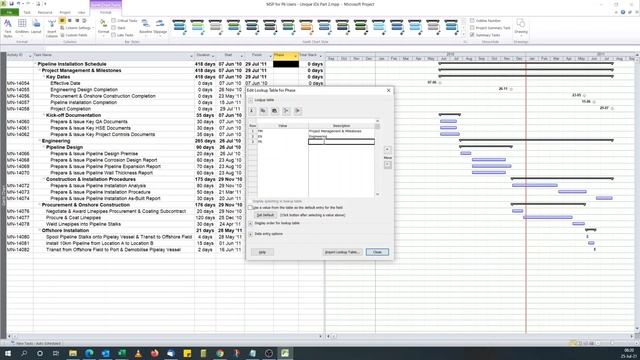Click the Set Default button
The height and width of the screenshot is (360, 640).
tap(265, 215)
